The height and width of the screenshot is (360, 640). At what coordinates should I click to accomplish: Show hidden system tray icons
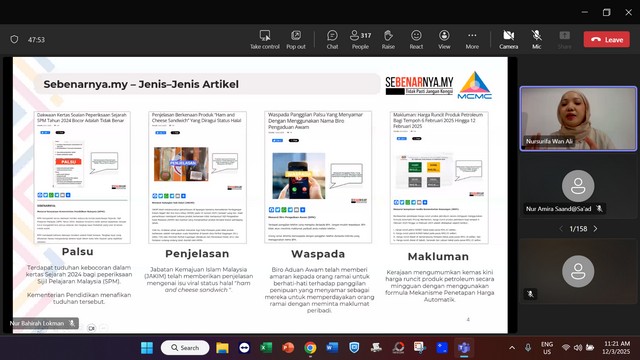[x=512, y=348]
